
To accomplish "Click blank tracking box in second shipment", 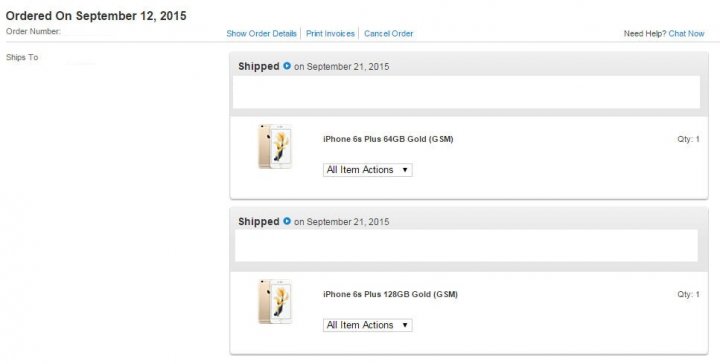I will [x=467, y=246].
